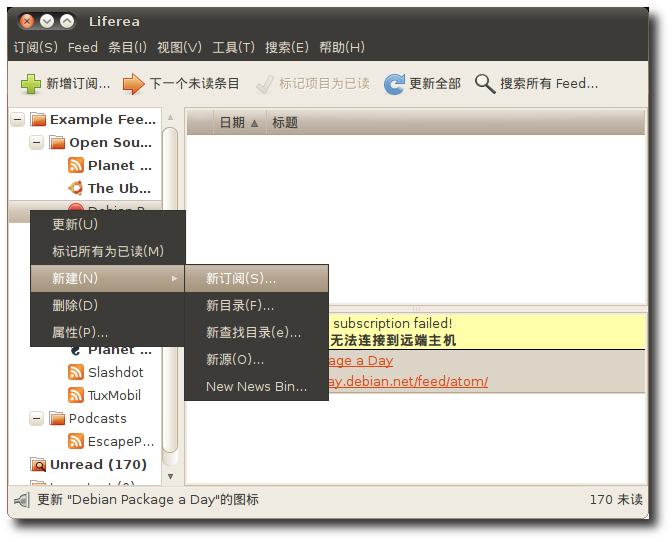Screen dimensions: 672x542
Task: Click the TuxMobil RSS feed icon
Action: pyautogui.click(x=76, y=395)
